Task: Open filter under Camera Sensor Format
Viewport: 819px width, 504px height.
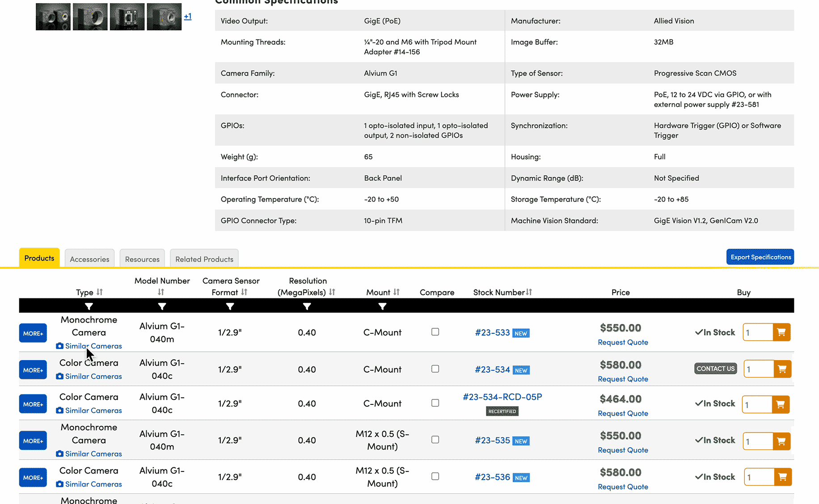Action: [x=230, y=307]
